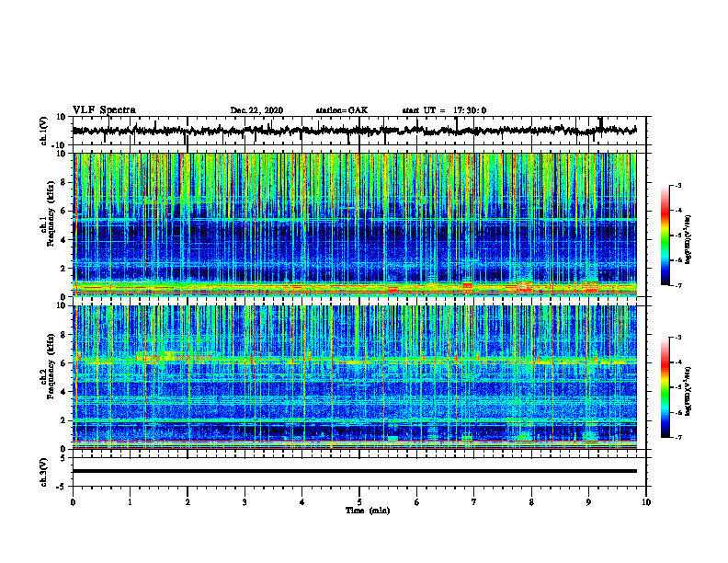The height and width of the screenshot is (563, 728).
Task: Click the "ch.3(V)" axis label
Action: [x=43, y=472]
